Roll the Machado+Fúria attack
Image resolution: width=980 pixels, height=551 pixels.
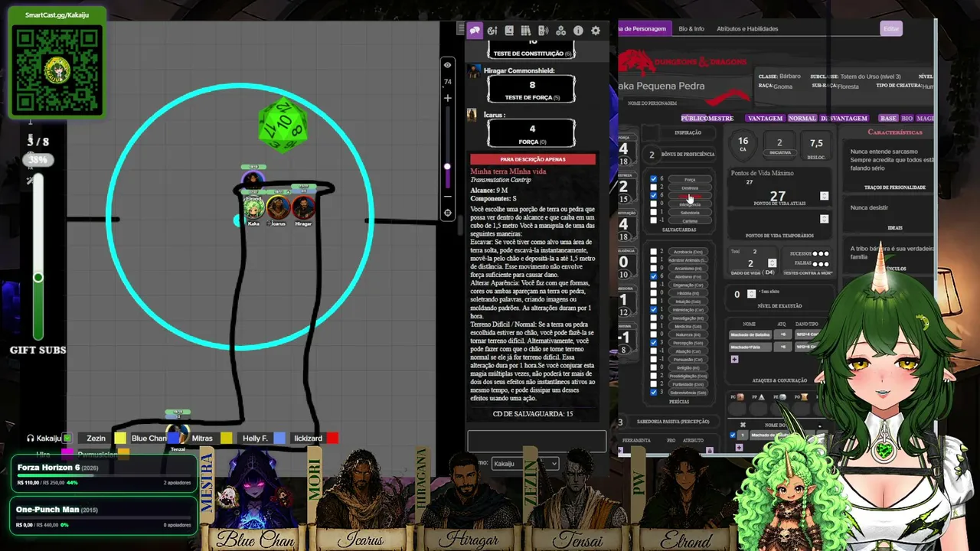[750, 347]
